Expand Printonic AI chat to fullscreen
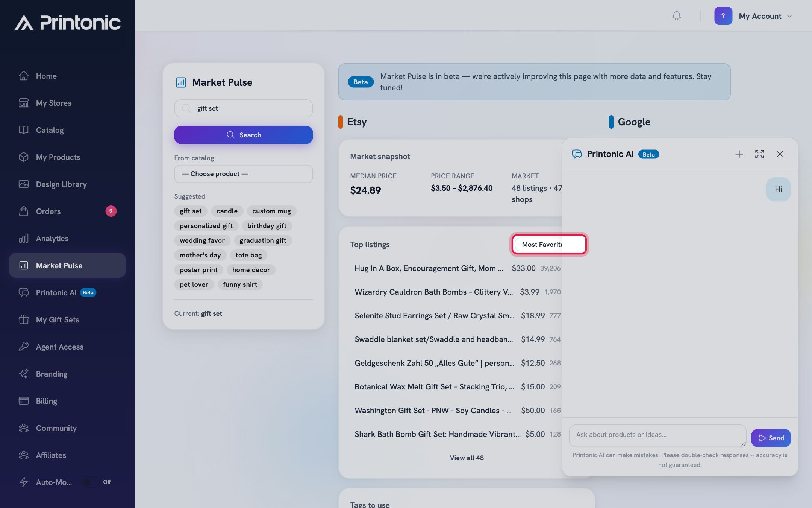The width and height of the screenshot is (812, 508). pyautogui.click(x=759, y=154)
